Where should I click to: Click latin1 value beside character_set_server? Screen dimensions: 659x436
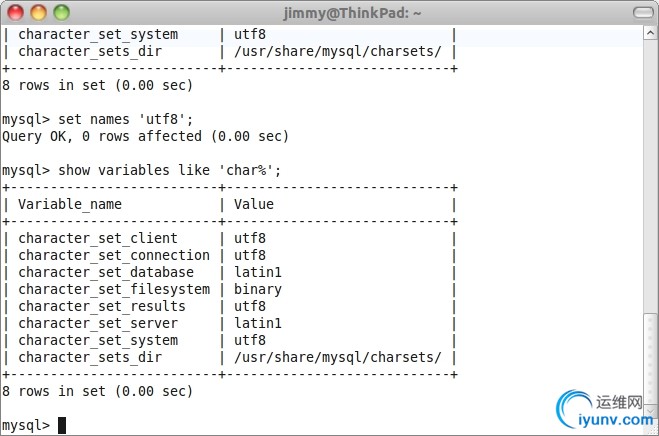coord(258,323)
